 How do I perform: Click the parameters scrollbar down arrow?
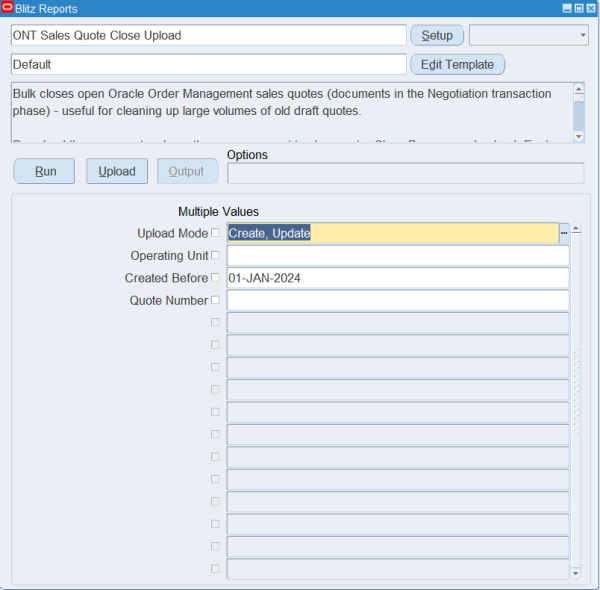click(x=576, y=573)
